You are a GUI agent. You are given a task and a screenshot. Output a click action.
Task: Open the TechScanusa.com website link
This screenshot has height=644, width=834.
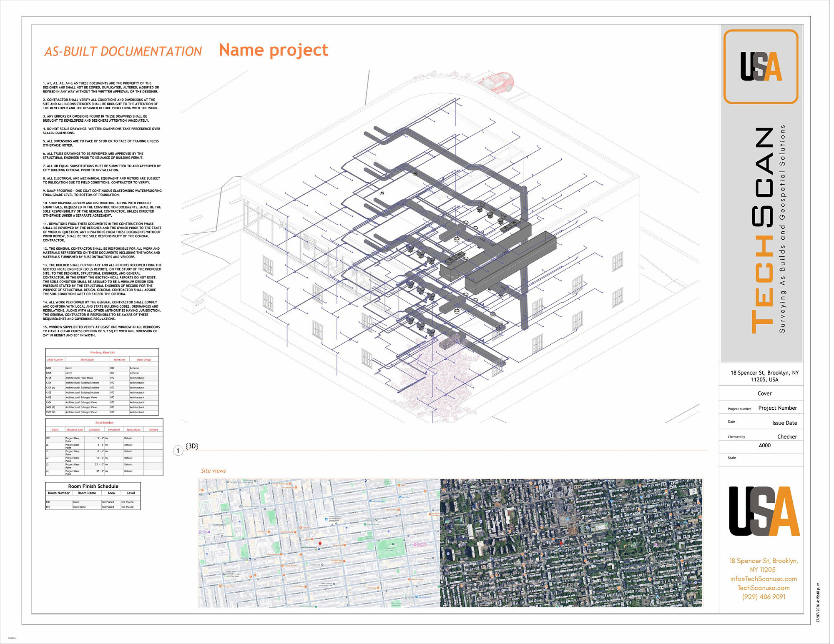763,588
